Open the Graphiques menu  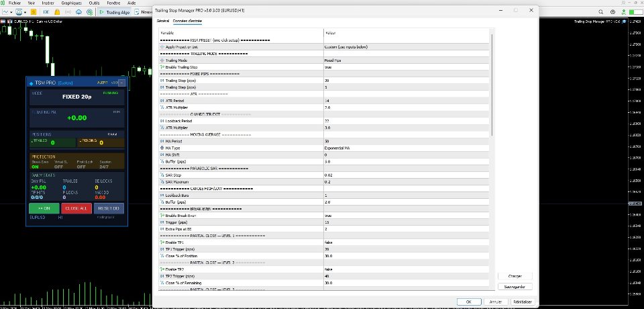[x=72, y=3]
